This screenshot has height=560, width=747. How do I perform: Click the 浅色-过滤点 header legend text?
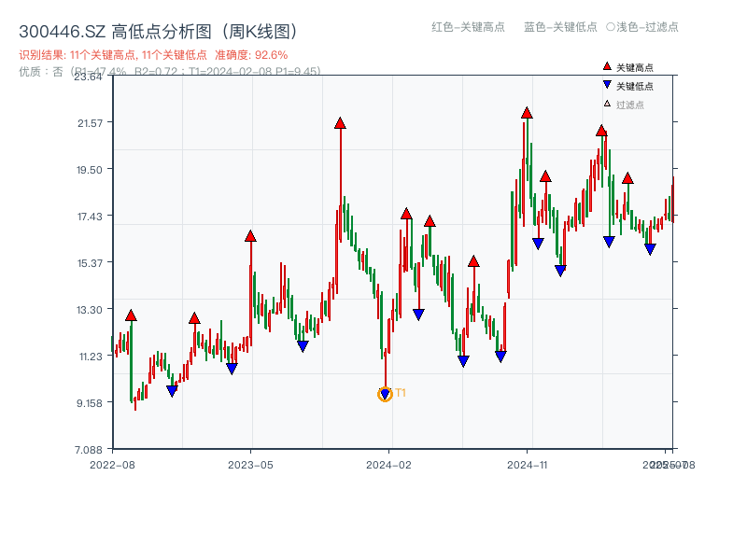coord(647,27)
